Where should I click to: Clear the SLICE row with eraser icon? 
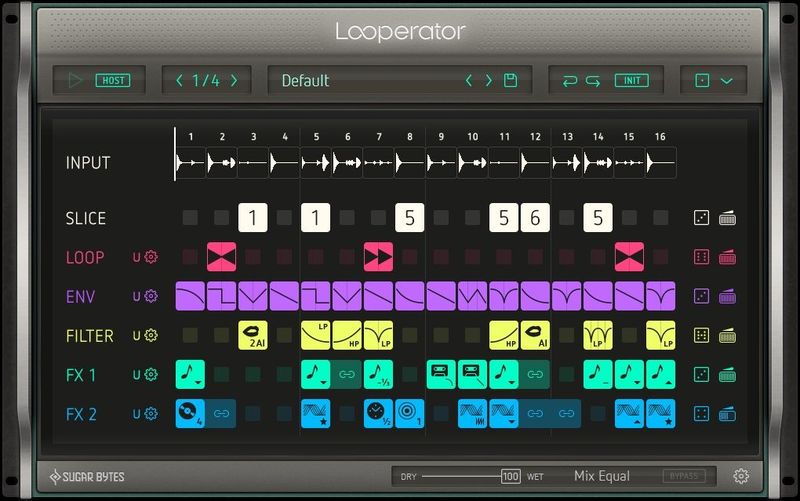[x=727, y=218]
